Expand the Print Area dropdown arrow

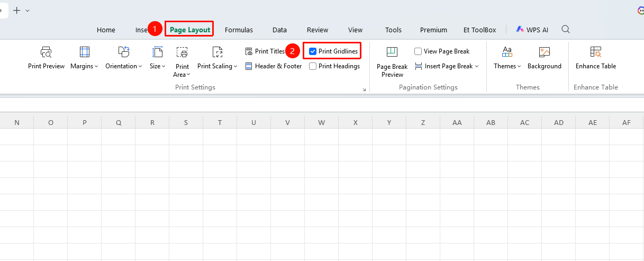tap(188, 75)
